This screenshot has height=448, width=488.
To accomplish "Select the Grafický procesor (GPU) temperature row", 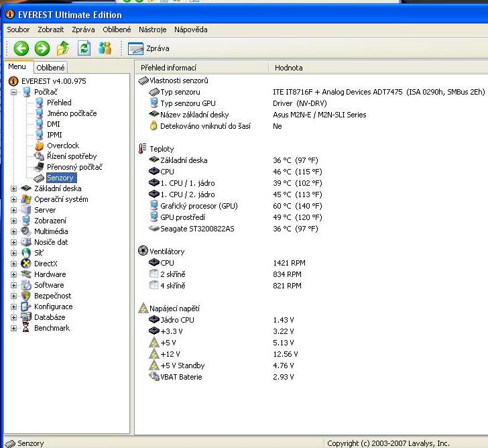I will point(198,206).
